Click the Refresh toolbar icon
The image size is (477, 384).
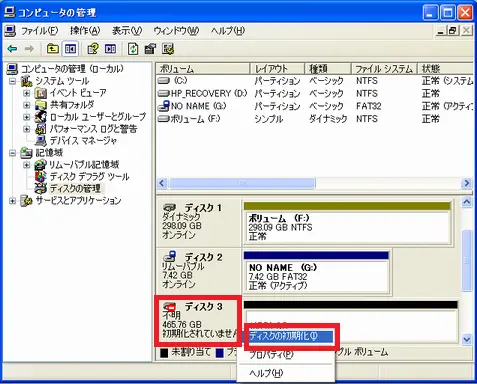tap(133, 49)
